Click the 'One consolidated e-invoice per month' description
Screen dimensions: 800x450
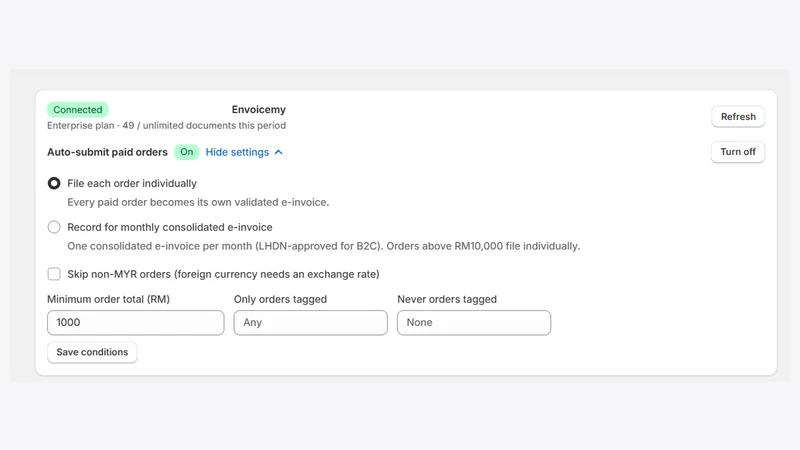coord(323,246)
